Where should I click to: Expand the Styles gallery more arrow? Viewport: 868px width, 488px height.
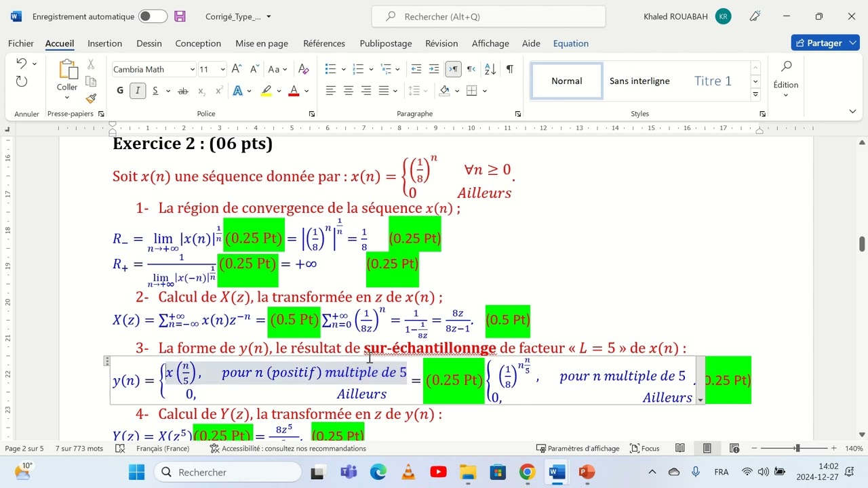[755, 94]
